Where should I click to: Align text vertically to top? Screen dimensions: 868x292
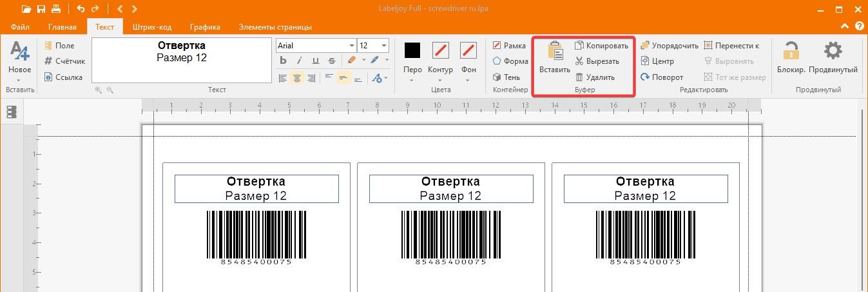pos(329,77)
